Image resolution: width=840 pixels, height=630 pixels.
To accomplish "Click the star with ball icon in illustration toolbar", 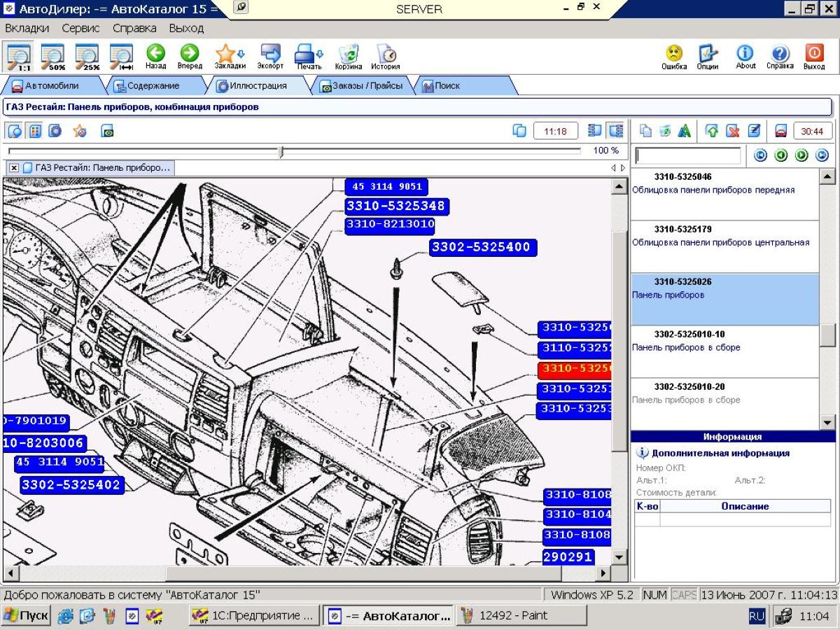I will [80, 131].
